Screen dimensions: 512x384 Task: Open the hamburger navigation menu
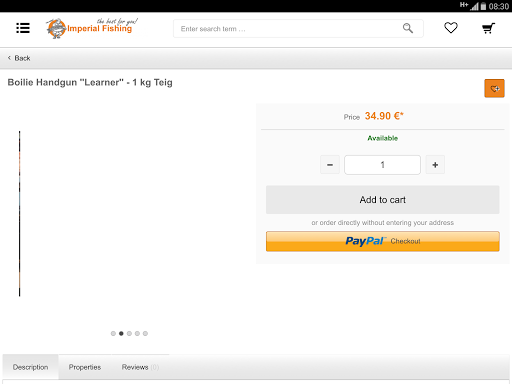point(23,28)
